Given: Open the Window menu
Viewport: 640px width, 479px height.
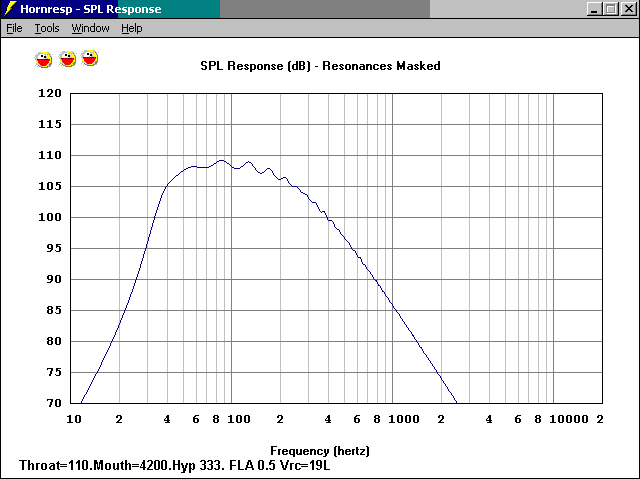Looking at the screenshot, I should [x=90, y=28].
